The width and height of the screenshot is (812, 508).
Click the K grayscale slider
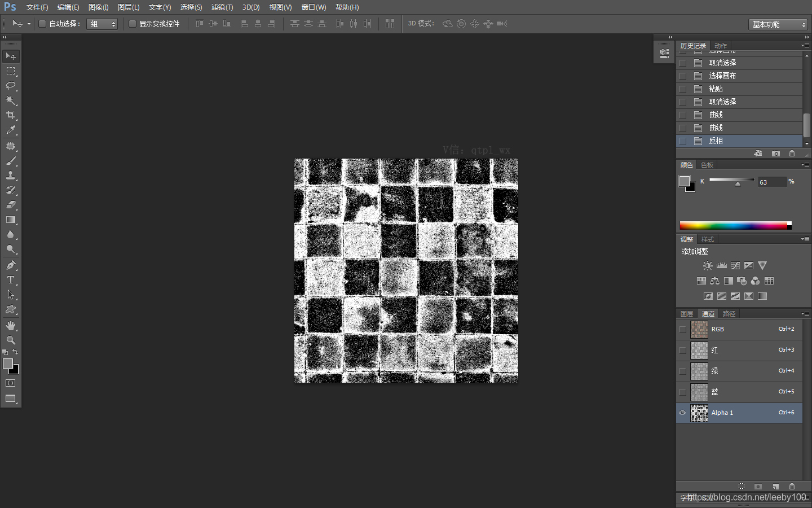732,180
